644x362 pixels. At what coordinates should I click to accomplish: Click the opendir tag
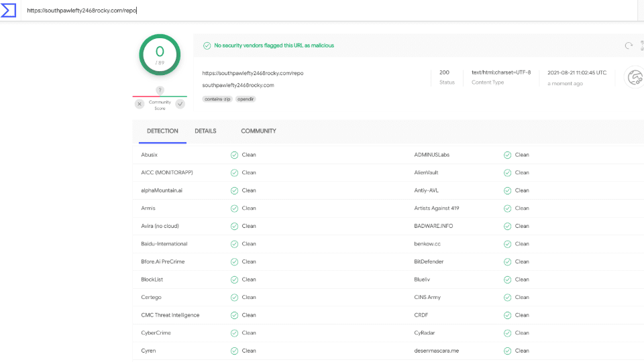pos(246,99)
